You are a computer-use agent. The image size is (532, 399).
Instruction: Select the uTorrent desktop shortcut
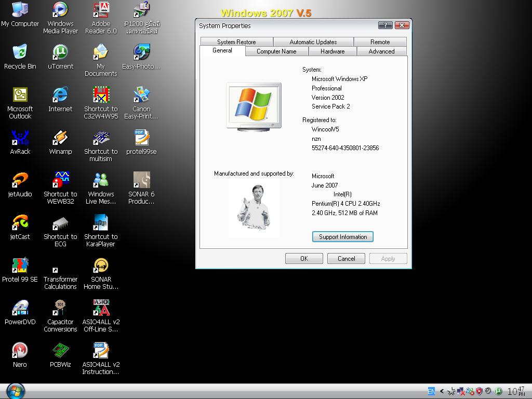(x=60, y=57)
